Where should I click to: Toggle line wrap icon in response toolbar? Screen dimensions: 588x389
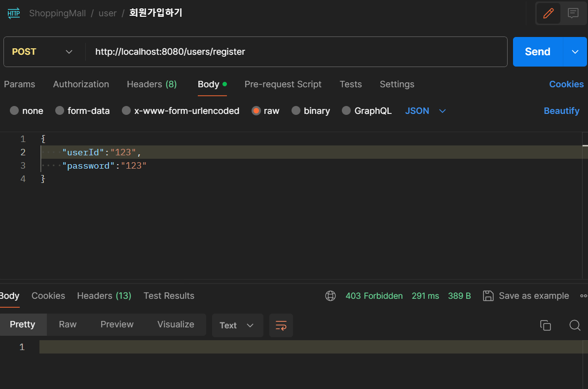point(281,325)
